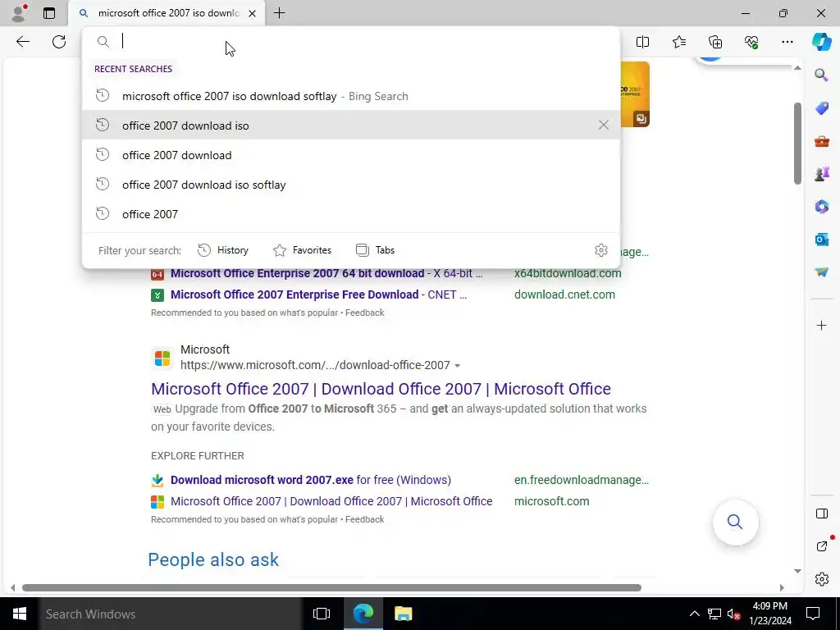Open Favorites star icon in toolbar
The image size is (840, 630).
[x=678, y=42]
